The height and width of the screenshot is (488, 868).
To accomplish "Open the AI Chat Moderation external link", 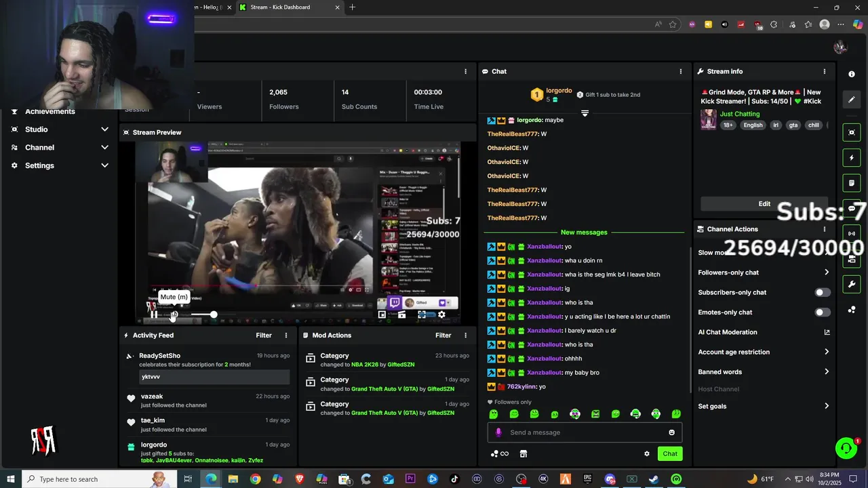I will click(827, 332).
